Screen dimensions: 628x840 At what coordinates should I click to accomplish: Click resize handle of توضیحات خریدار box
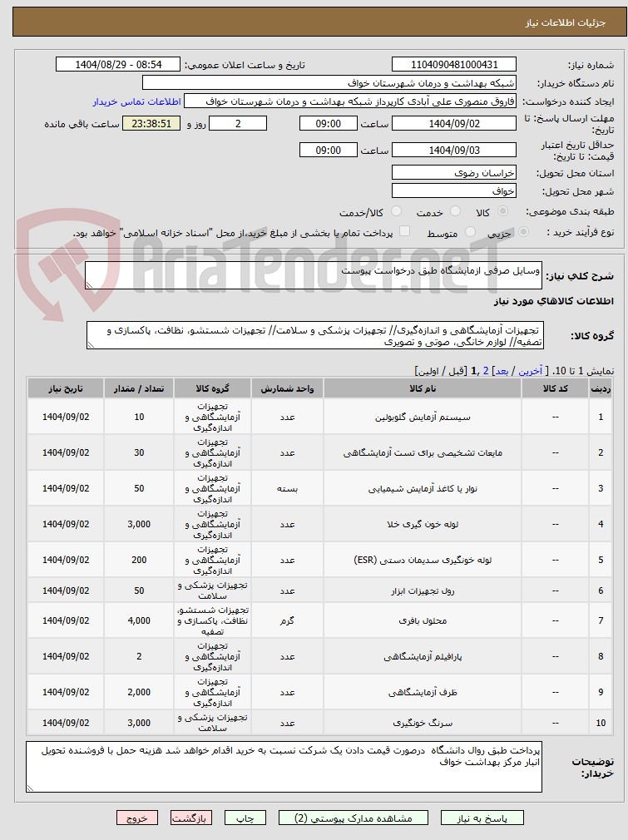click(x=30, y=788)
